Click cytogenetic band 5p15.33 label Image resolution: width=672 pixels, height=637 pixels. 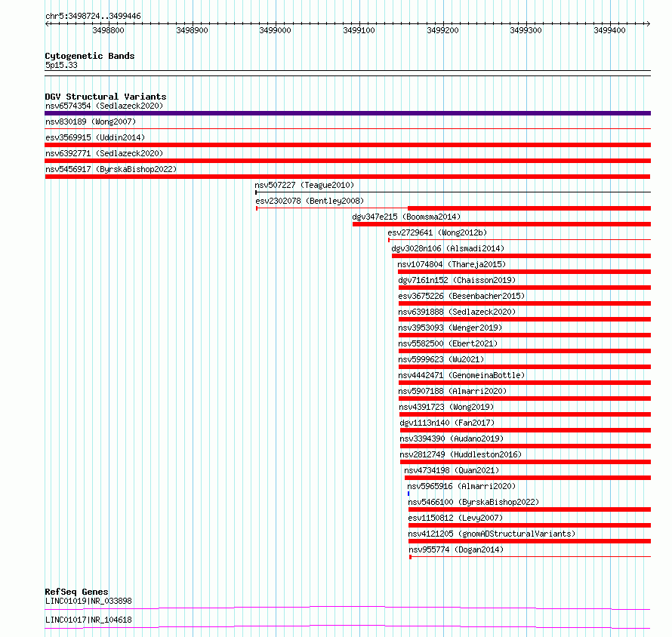(61, 65)
